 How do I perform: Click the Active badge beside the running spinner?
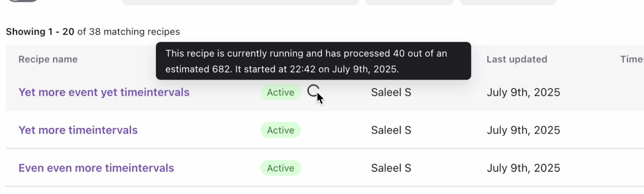281,92
